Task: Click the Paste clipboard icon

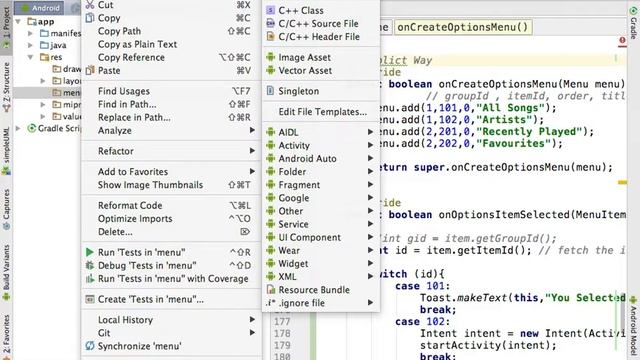Action: 90,71
